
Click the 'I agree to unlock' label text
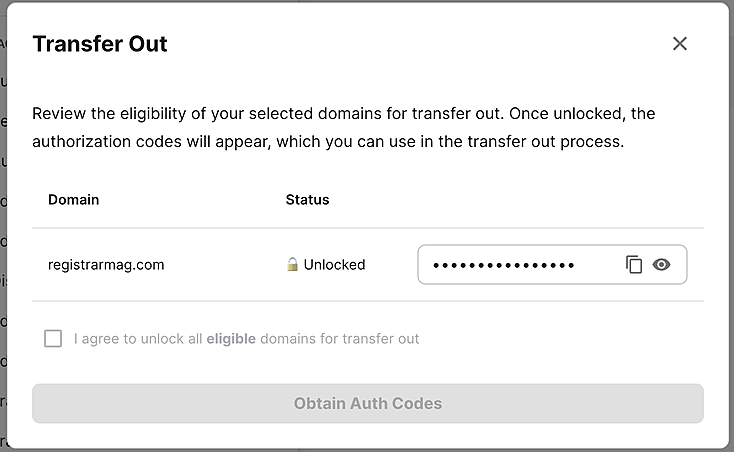(138, 339)
